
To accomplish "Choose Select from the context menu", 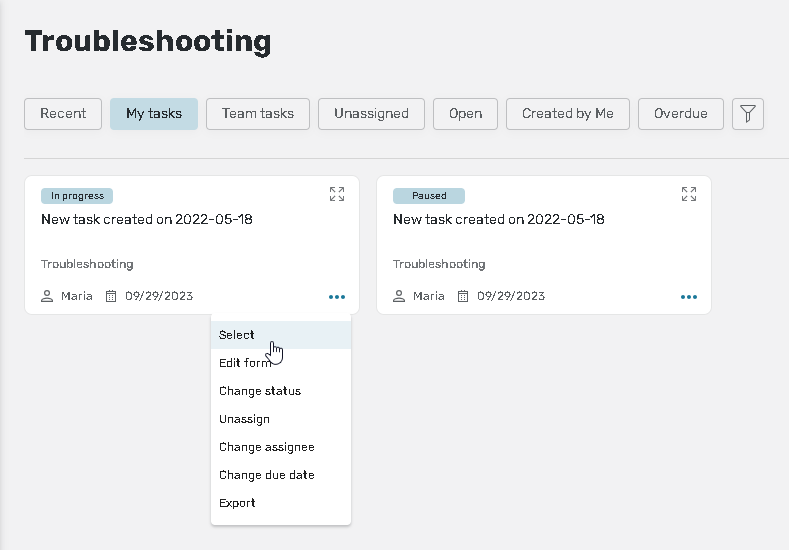I will coord(237,335).
